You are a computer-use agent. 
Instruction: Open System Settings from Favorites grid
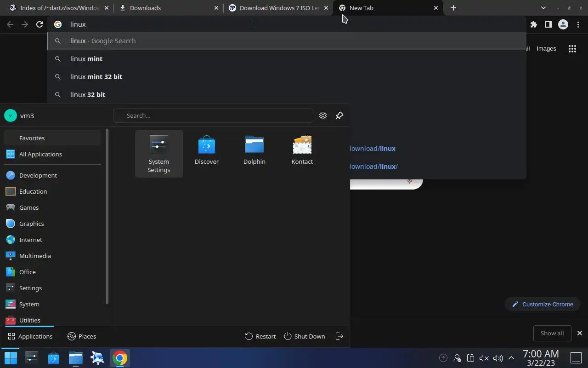click(x=159, y=154)
